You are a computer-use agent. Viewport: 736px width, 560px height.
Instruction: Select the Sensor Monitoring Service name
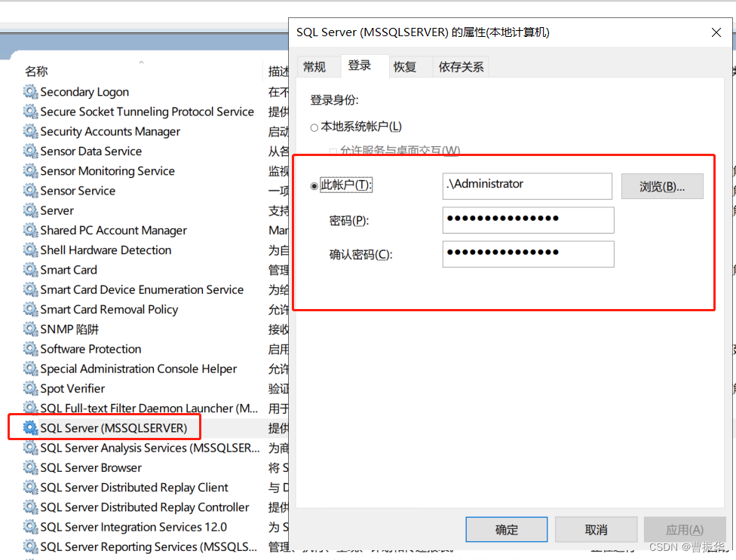108,171
